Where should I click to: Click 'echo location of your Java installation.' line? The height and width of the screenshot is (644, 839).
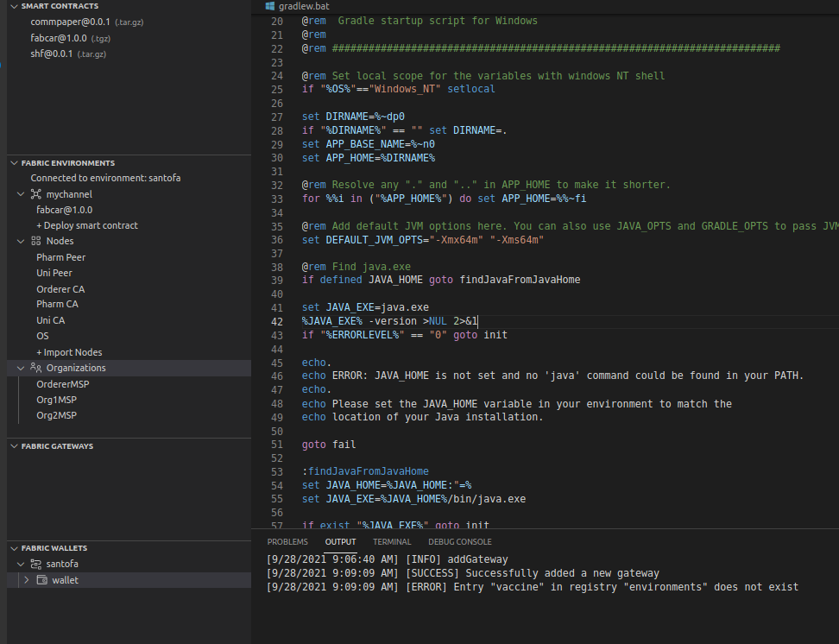pyautogui.click(x=422, y=416)
